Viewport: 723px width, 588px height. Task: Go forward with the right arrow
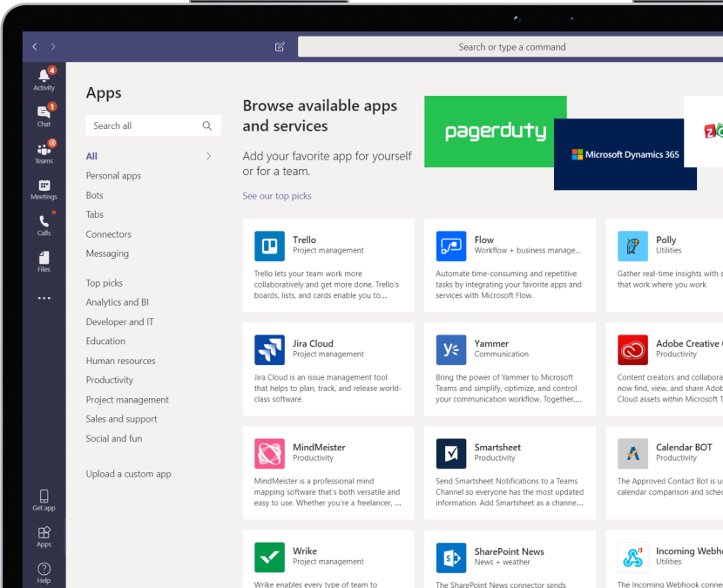(53, 46)
